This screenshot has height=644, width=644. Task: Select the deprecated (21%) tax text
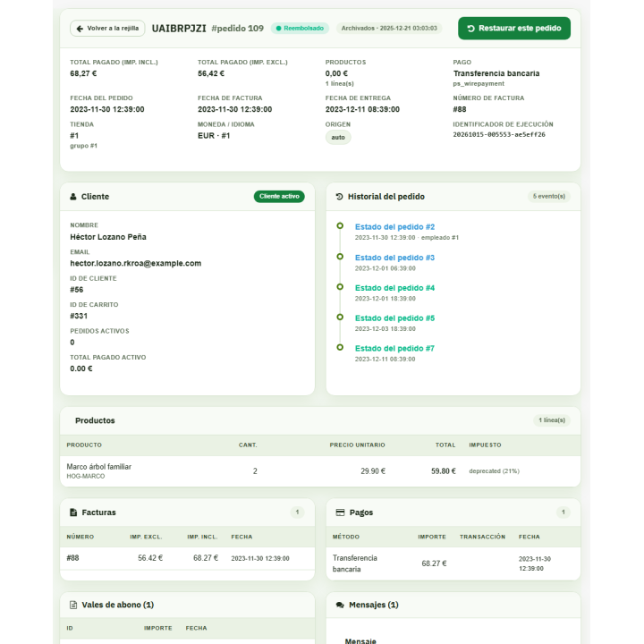coord(494,471)
